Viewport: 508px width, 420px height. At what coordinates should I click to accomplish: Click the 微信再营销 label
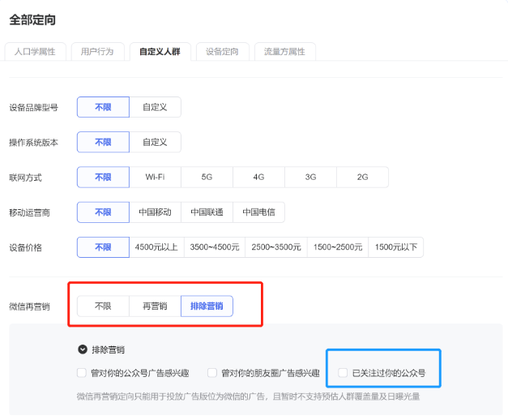click(x=29, y=306)
